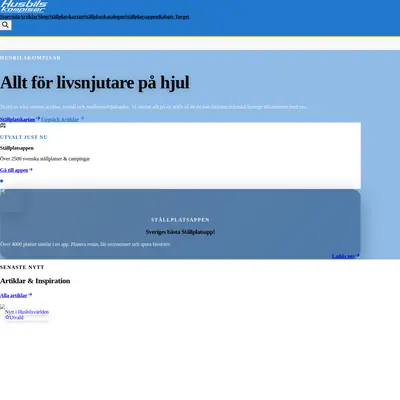This screenshot has height=400, width=400.
Task: Follow the Ställplatskartan hero link
Action: 20,119
